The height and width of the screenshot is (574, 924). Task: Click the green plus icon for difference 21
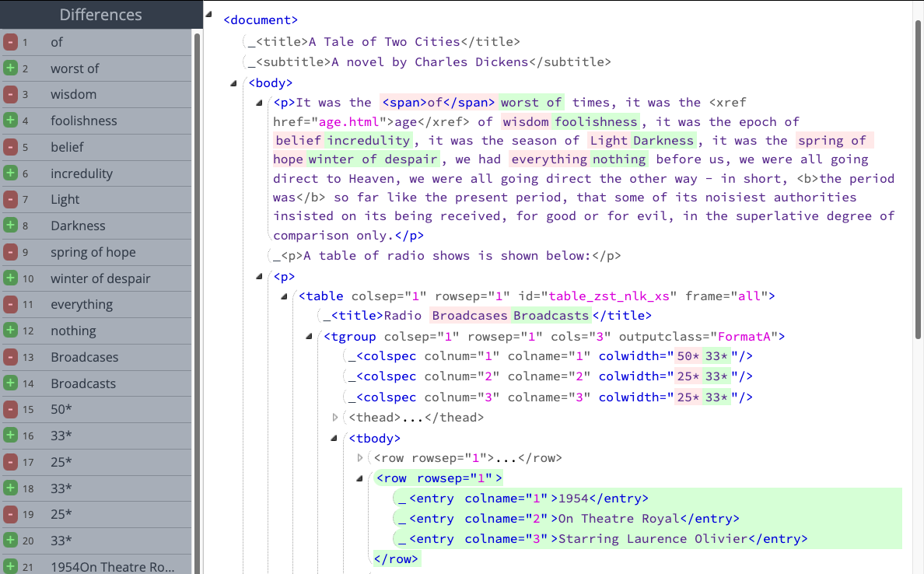click(10, 566)
